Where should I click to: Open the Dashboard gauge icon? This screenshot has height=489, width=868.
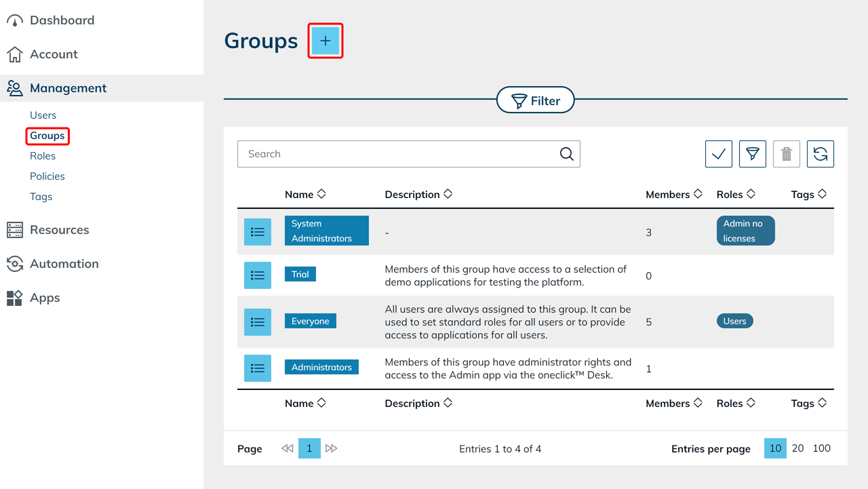[15, 20]
